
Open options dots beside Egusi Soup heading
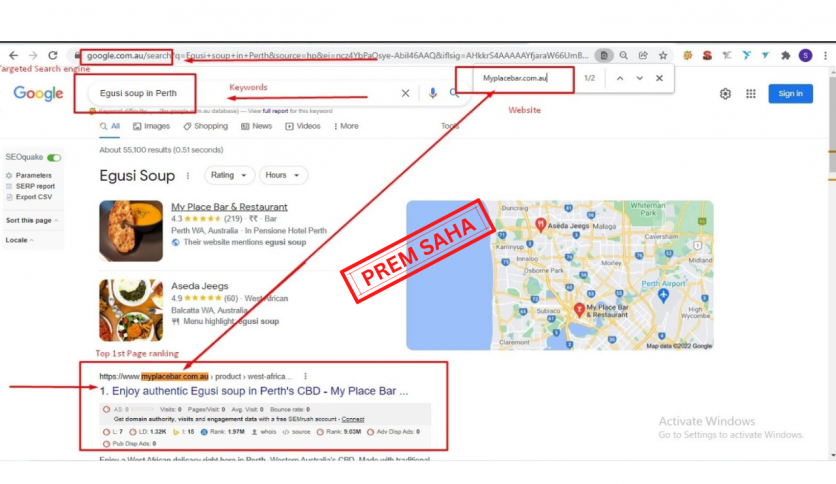pyautogui.click(x=188, y=176)
